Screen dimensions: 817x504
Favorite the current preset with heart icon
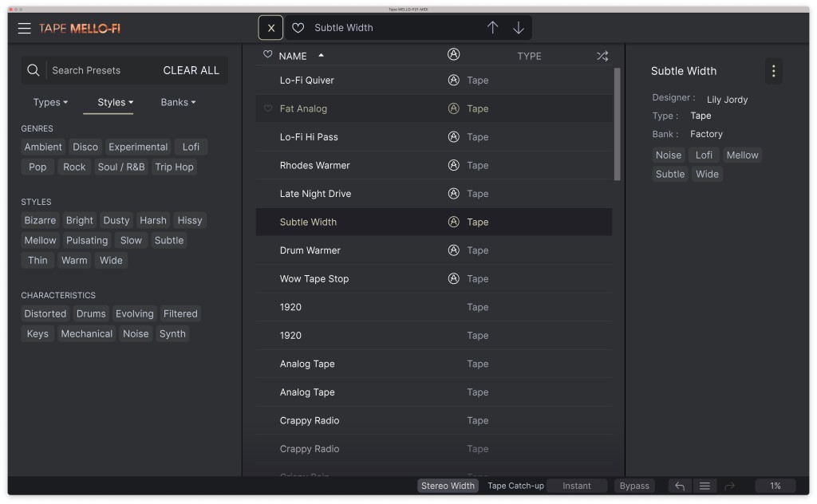pos(298,28)
